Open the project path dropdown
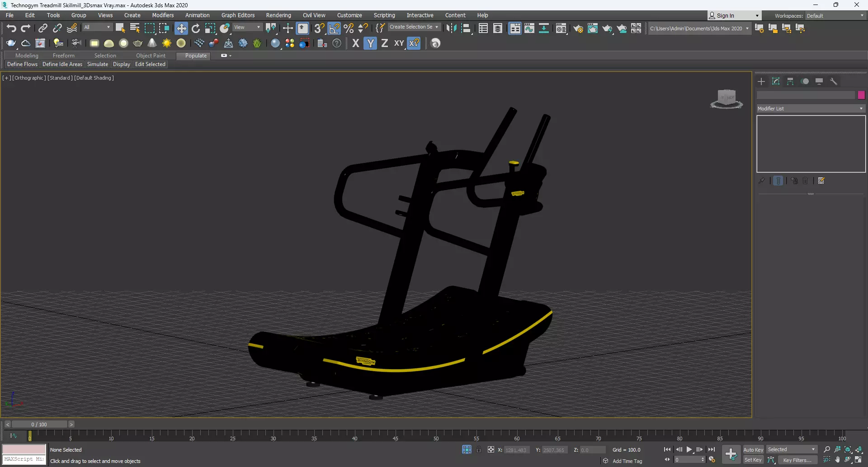Screen dimensions: 868x467 point(699,29)
